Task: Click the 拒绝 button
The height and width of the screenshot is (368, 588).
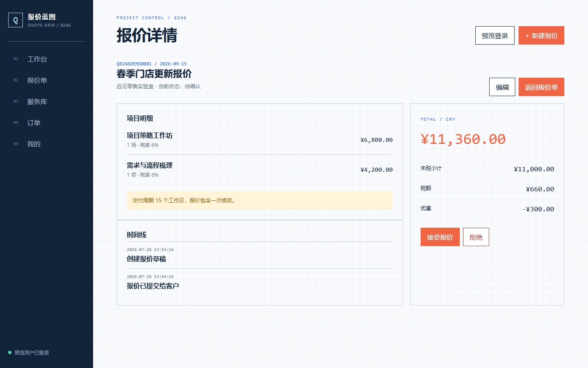Action: click(x=476, y=237)
